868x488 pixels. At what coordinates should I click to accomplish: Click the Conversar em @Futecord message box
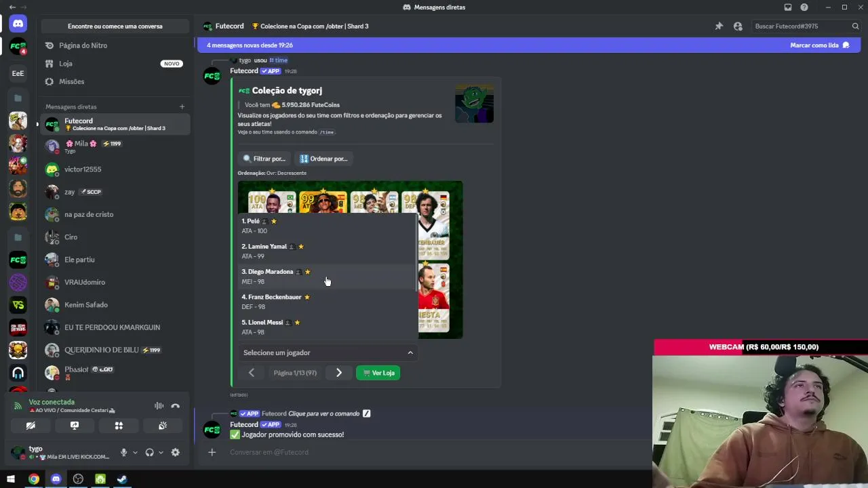[434, 452]
